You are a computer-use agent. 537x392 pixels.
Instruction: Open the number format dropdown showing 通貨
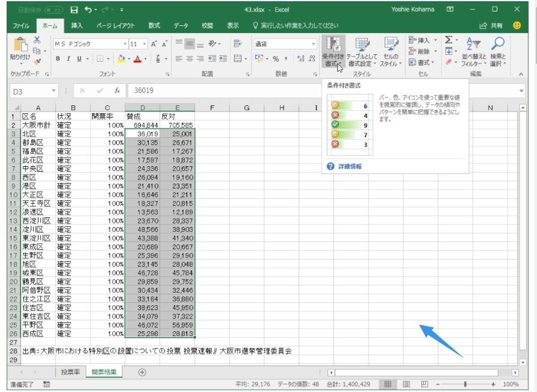(314, 44)
